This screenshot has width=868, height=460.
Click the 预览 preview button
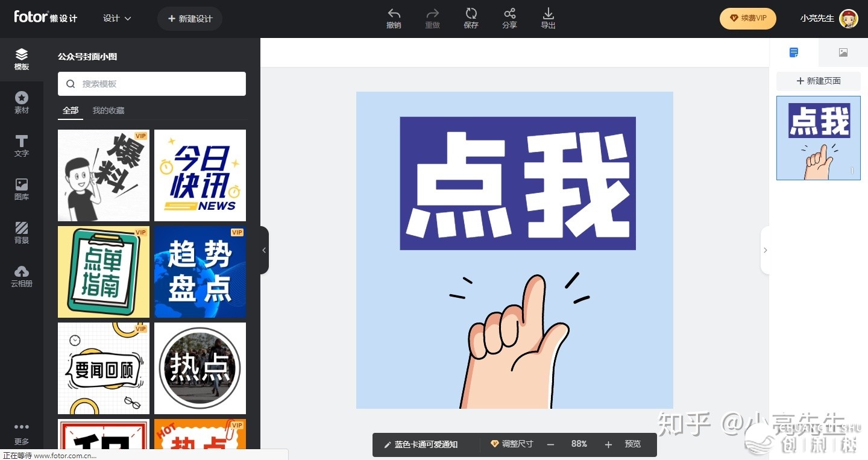tap(633, 444)
